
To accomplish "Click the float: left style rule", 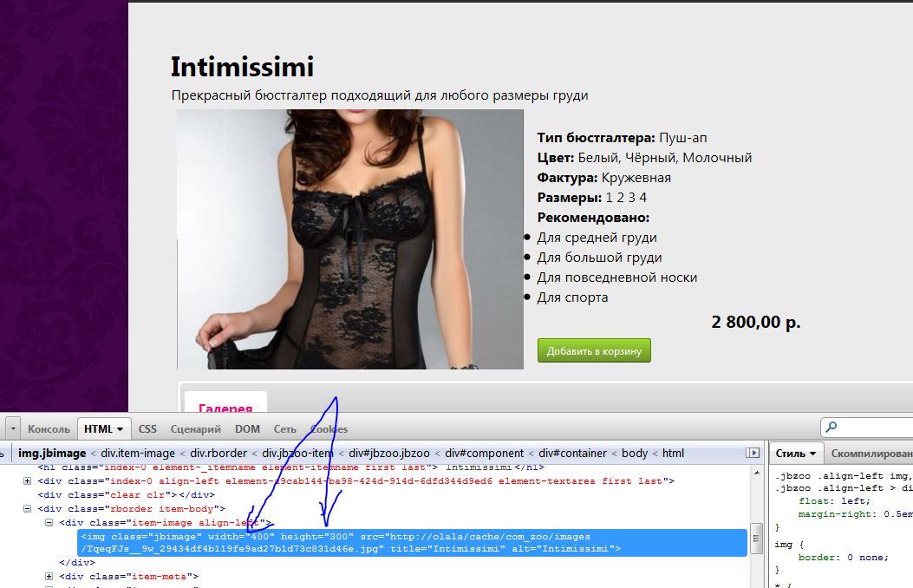I will coord(834,500).
